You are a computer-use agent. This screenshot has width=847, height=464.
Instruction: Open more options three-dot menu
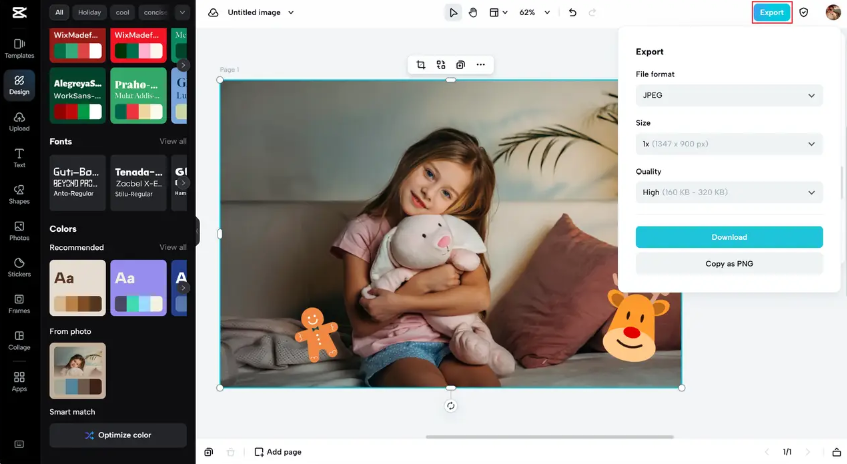(481, 65)
